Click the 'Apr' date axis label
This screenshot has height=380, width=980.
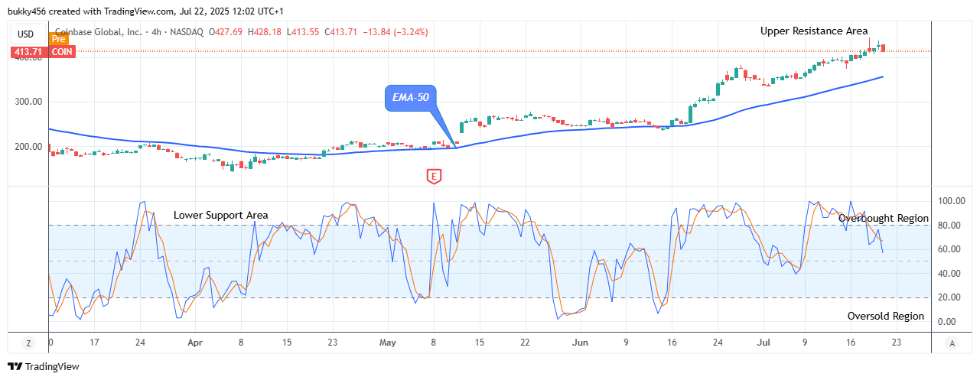click(196, 343)
